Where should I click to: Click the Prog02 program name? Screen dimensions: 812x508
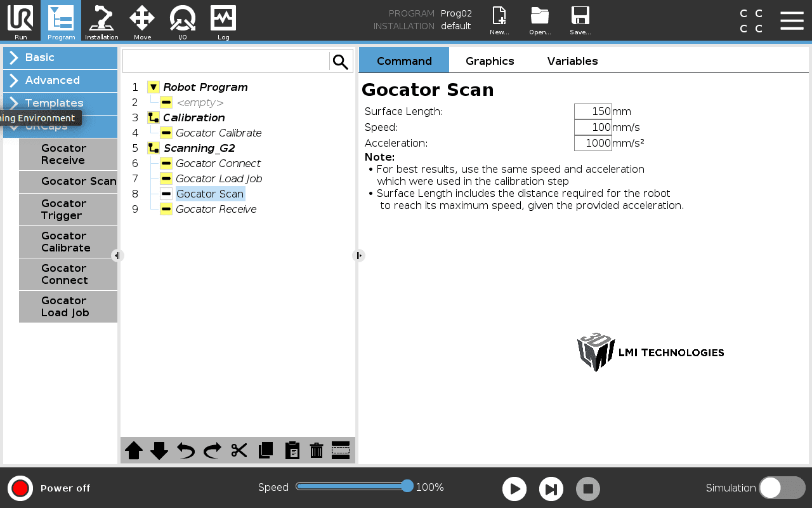(x=456, y=13)
